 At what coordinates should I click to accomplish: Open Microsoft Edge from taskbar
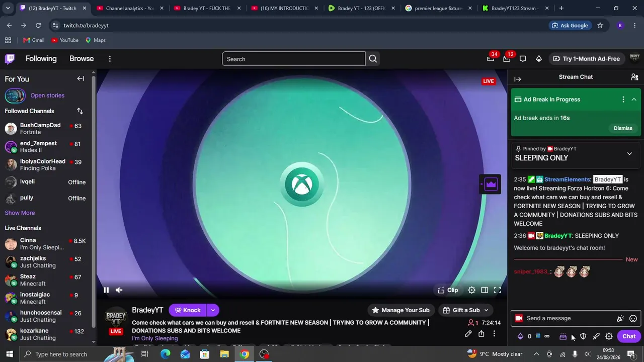pyautogui.click(x=165, y=354)
